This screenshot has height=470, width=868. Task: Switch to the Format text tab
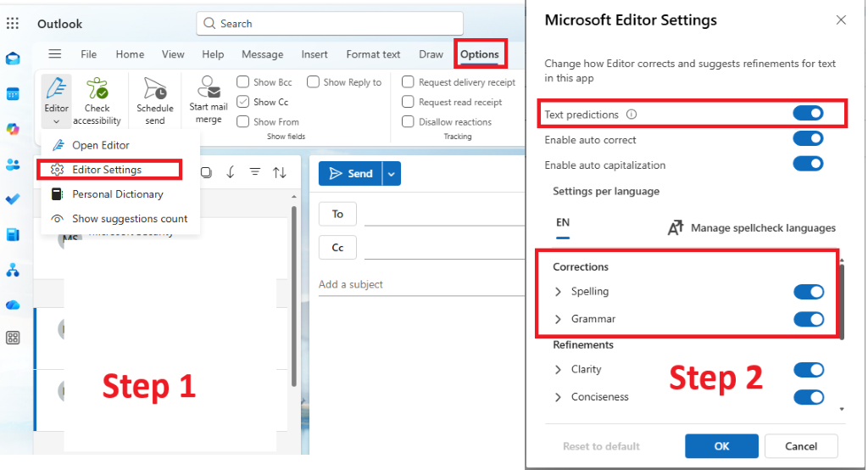pyautogui.click(x=373, y=54)
